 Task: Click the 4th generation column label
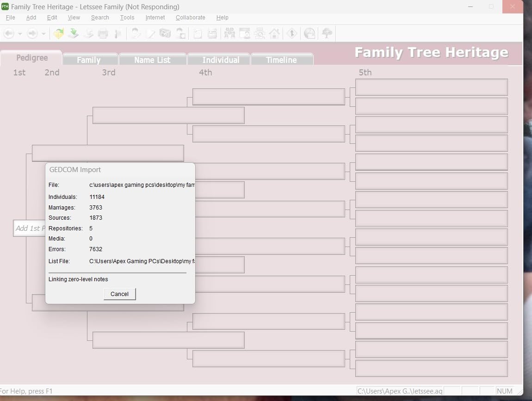tap(205, 73)
